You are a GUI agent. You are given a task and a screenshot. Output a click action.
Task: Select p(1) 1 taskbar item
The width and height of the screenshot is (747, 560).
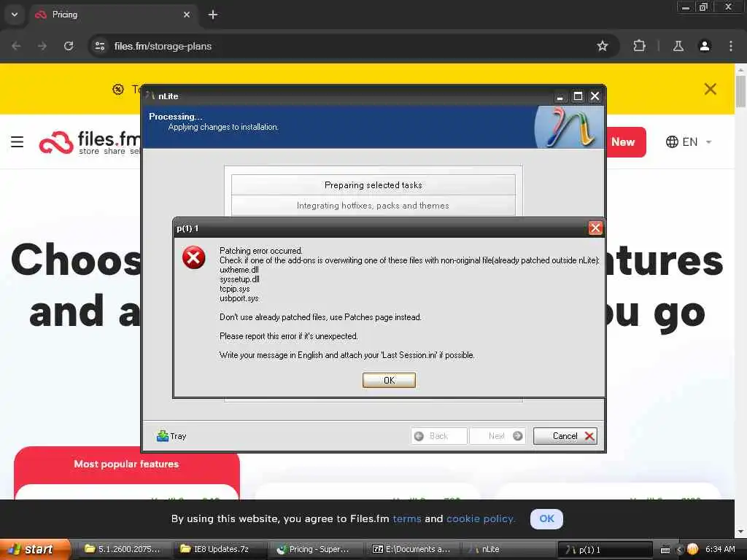point(604,549)
